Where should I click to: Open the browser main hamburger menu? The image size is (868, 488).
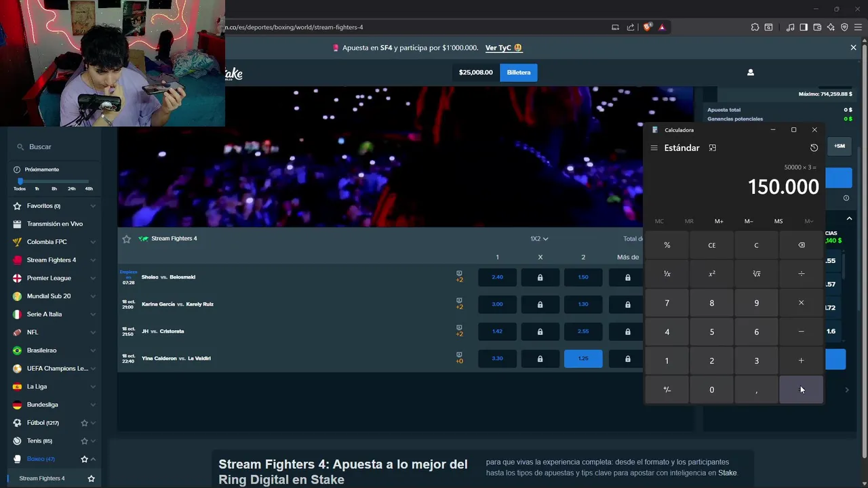(858, 27)
